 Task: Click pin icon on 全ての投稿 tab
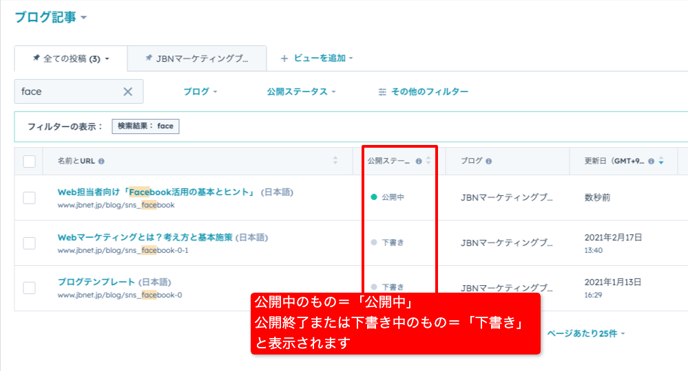[36, 58]
